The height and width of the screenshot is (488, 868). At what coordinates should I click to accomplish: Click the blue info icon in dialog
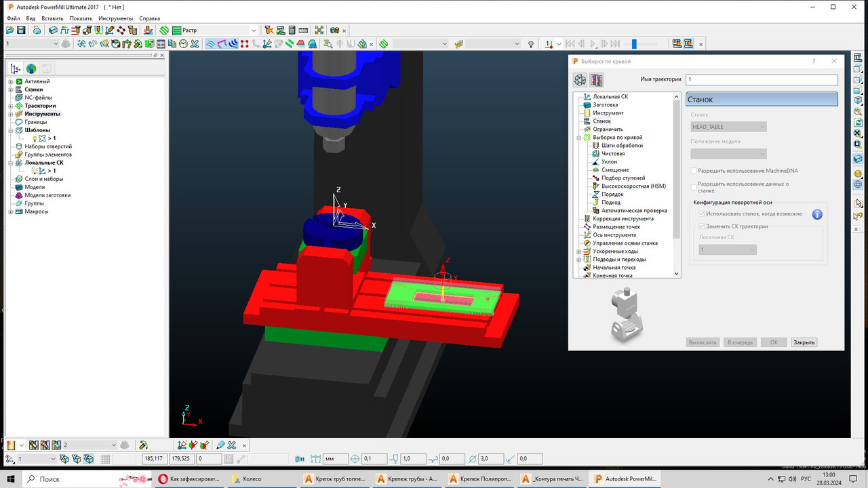pos(817,214)
